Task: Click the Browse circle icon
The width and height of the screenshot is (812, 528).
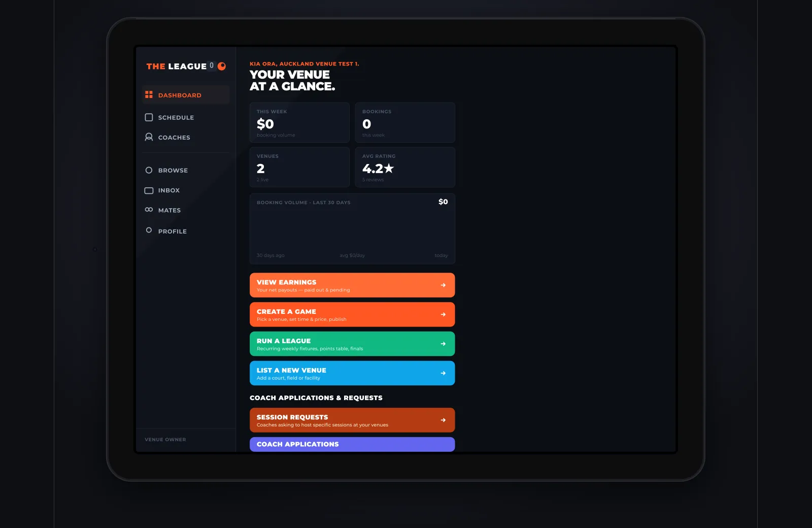Action: click(x=149, y=170)
